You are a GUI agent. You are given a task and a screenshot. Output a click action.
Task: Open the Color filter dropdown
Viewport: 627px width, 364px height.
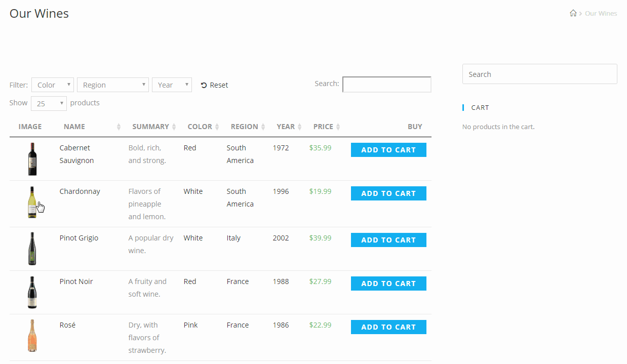pyautogui.click(x=52, y=85)
